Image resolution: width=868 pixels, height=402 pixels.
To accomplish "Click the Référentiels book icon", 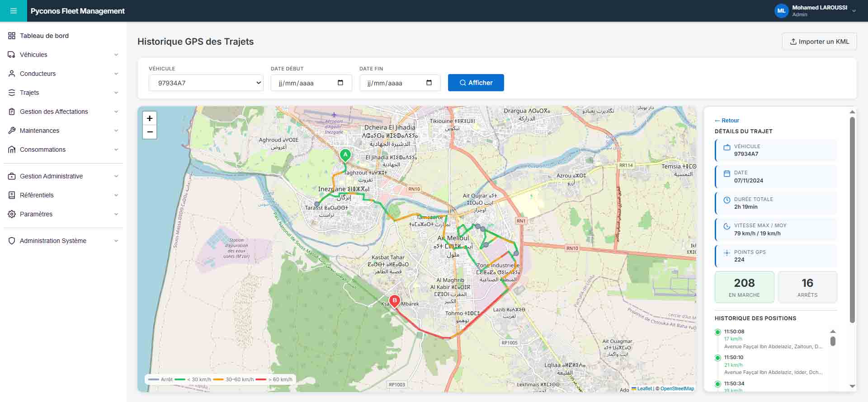I will 12,195.
